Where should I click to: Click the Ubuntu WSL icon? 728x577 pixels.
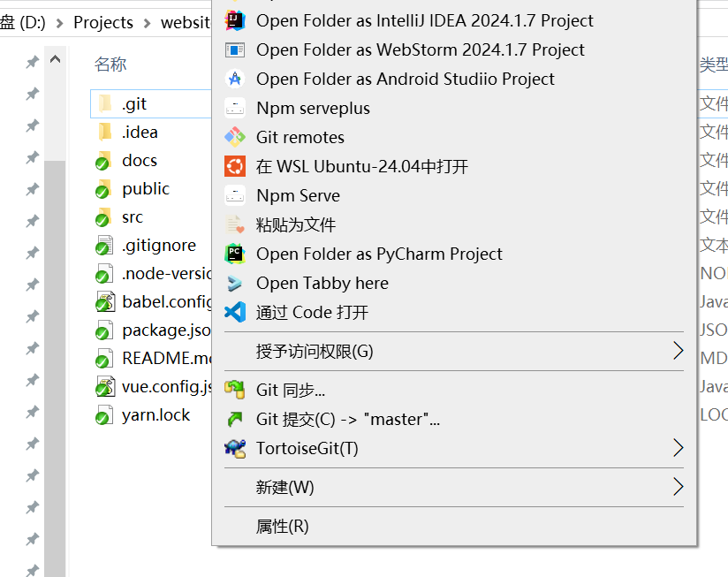(234, 166)
